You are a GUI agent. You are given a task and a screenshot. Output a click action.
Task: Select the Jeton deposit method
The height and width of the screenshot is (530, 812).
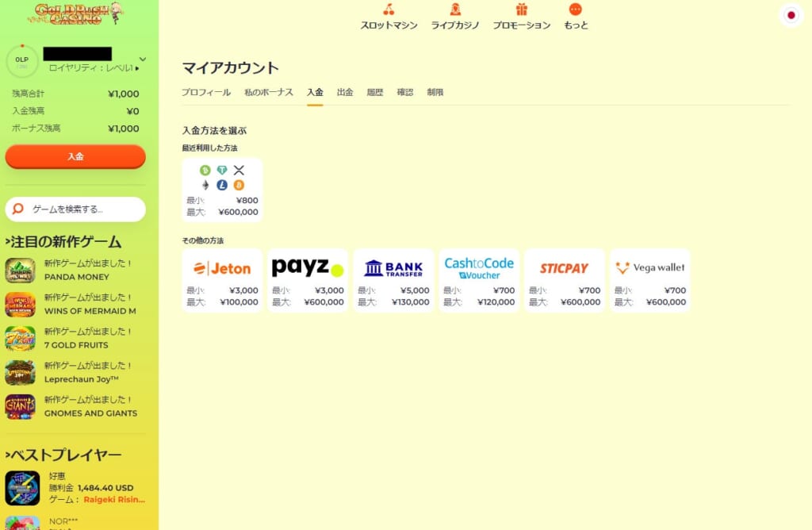(222, 280)
